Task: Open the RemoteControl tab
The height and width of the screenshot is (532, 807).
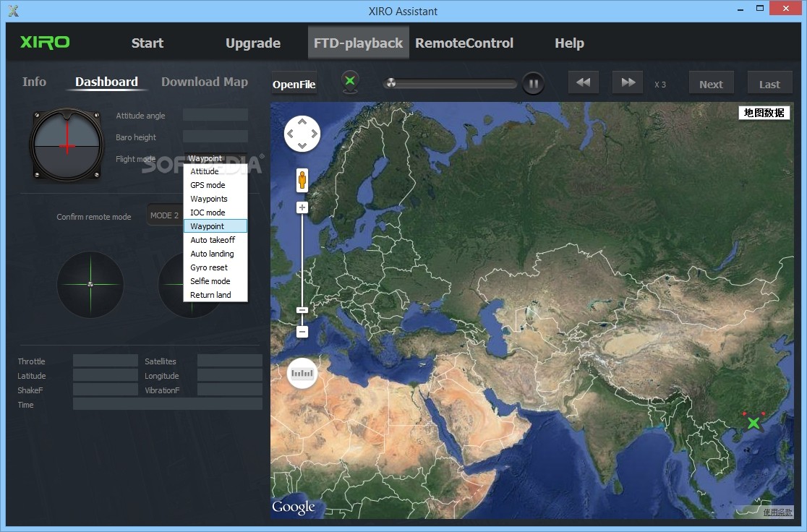Action: point(464,43)
